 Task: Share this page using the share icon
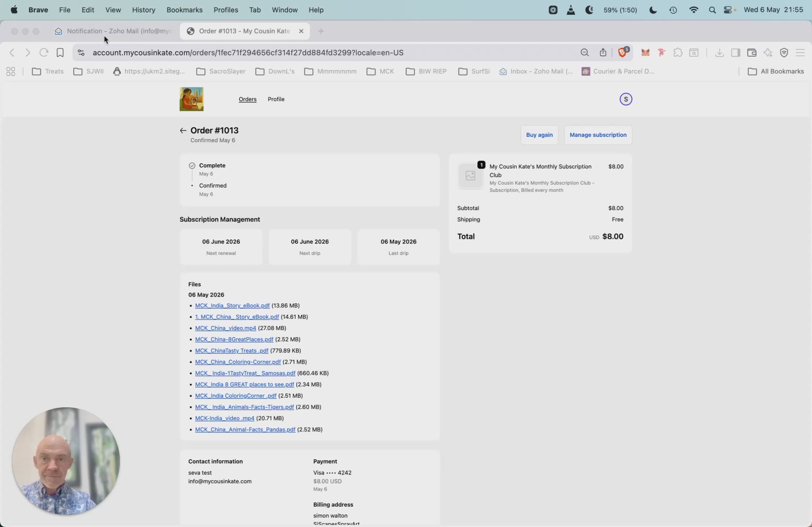pyautogui.click(x=603, y=53)
